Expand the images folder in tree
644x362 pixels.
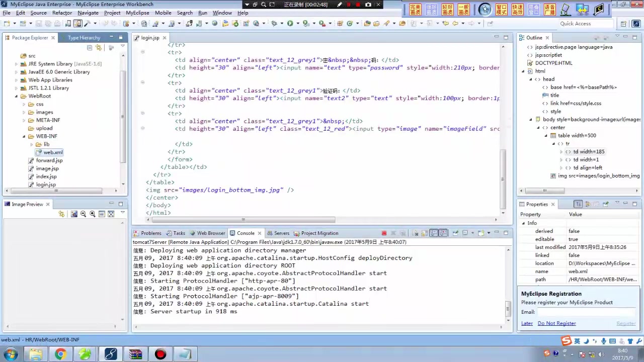tap(24, 112)
